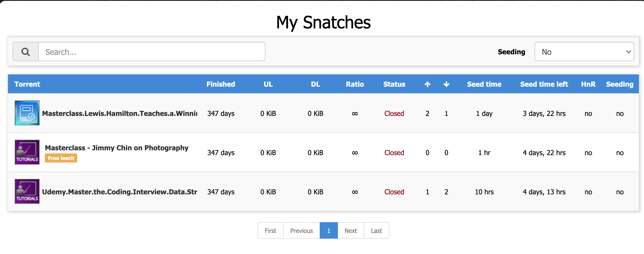Select page 1 in pagination
Screen dimensions: 644x254
pos(329,231)
